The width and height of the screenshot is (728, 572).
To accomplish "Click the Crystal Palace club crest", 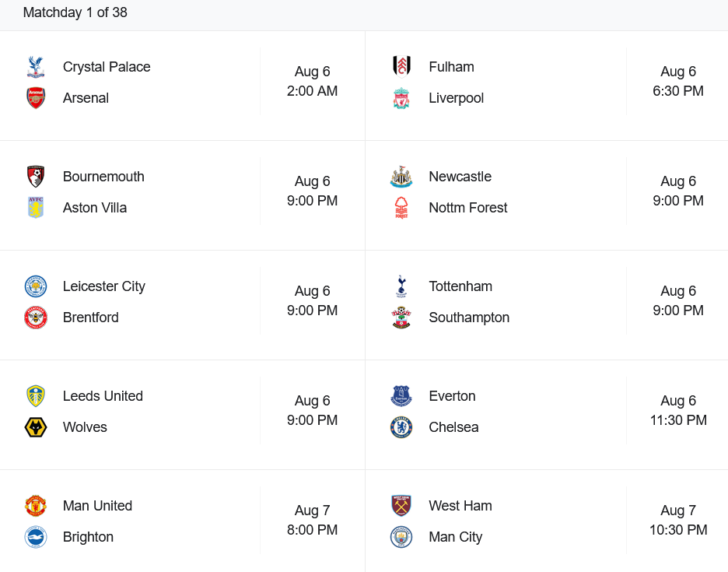I will pyautogui.click(x=36, y=67).
